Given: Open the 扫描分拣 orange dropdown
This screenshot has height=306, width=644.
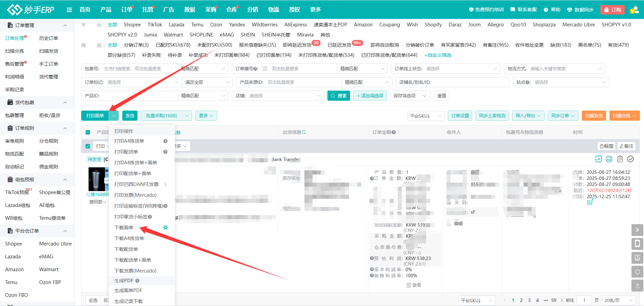Looking at the screenshot, I should 625,116.
